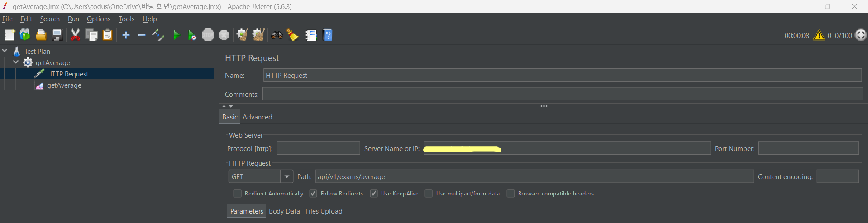Click the getAverage listener graph icon
This screenshot has height=223, width=868.
39,85
